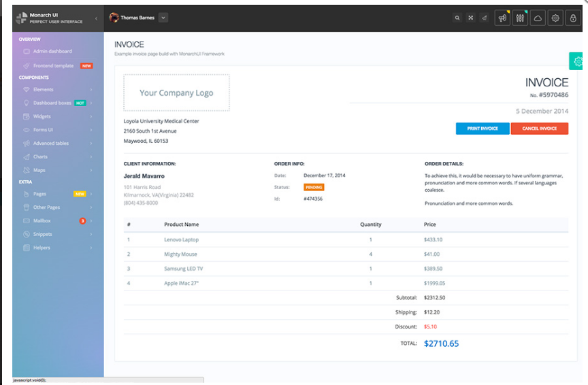Toggle fullscreen with the expand arrows icon
Screen dimensions: 588x385
click(x=470, y=18)
